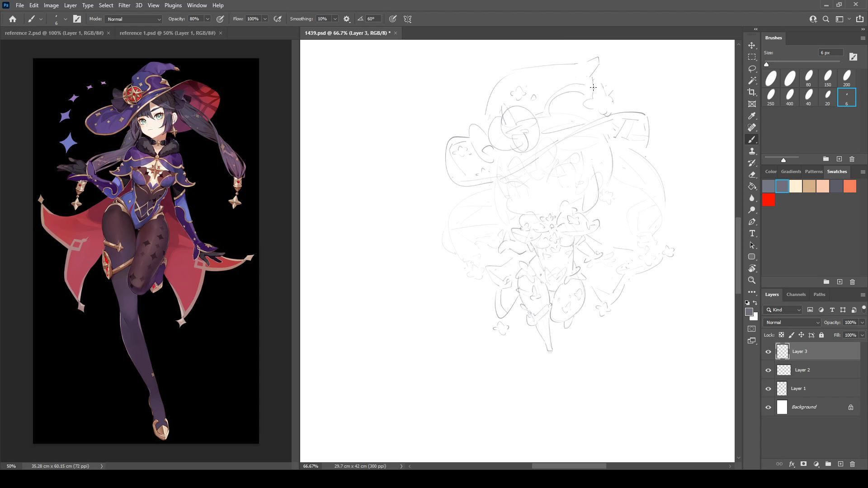Select the Zoom tool
This screenshot has height=488, width=868.
coord(752,281)
